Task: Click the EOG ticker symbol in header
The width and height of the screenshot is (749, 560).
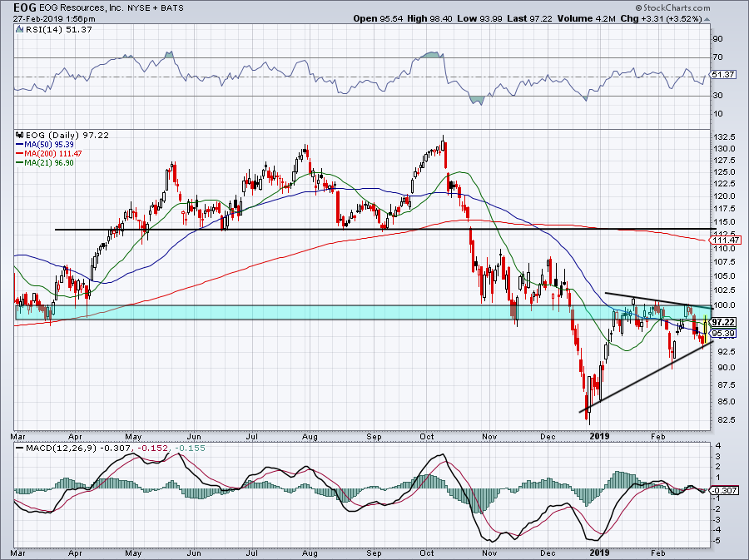Action: tap(23, 7)
